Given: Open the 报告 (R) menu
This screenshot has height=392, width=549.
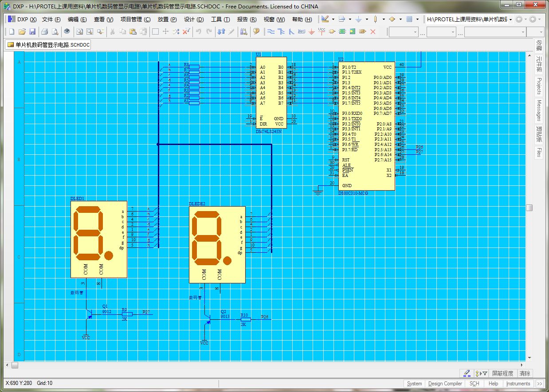Looking at the screenshot, I should (247, 20).
